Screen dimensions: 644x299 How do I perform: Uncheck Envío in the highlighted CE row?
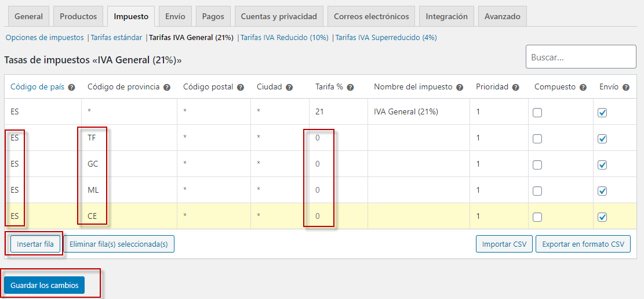coord(602,217)
